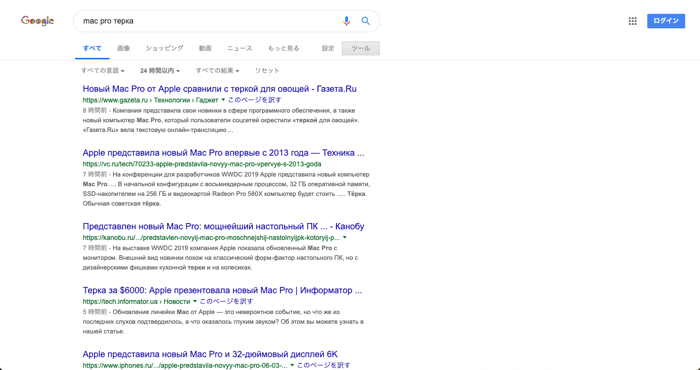Translate the informator.ua result page
The image size is (700, 370).
[226, 301]
